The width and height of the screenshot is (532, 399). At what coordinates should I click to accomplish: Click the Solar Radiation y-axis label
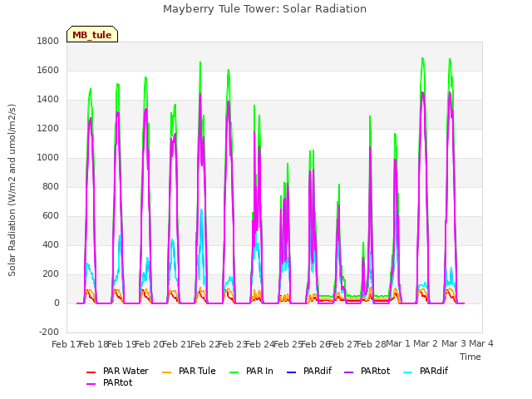point(12,190)
